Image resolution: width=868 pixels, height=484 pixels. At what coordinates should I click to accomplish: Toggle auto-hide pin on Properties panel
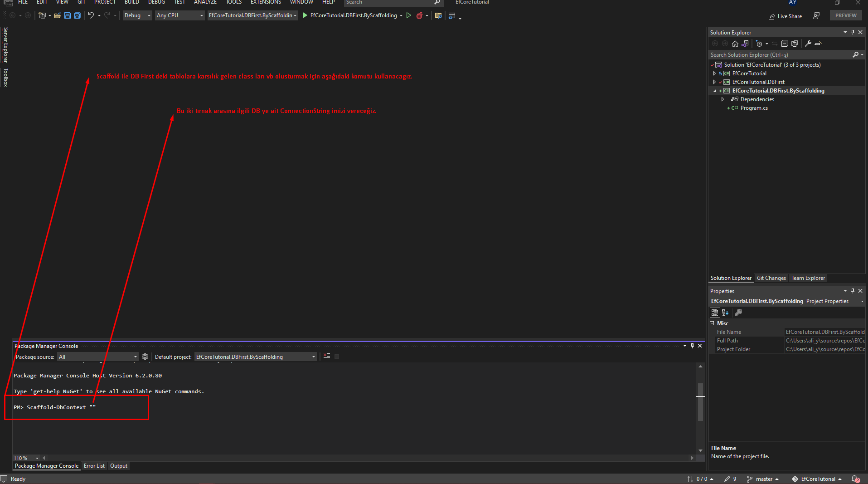point(853,291)
